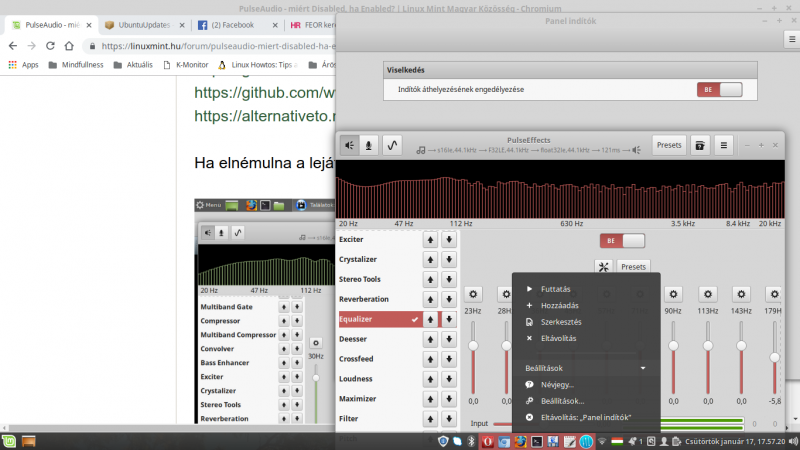Screen dimensions: 800x450
Task: Select the microphone input effects button
Action: [x=368, y=145]
